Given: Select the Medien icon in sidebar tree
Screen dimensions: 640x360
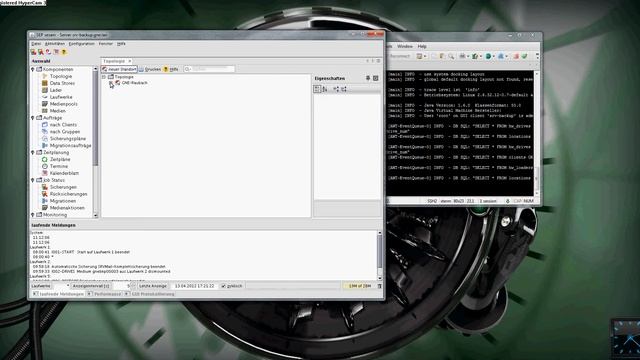Looking at the screenshot, I should pos(45,111).
